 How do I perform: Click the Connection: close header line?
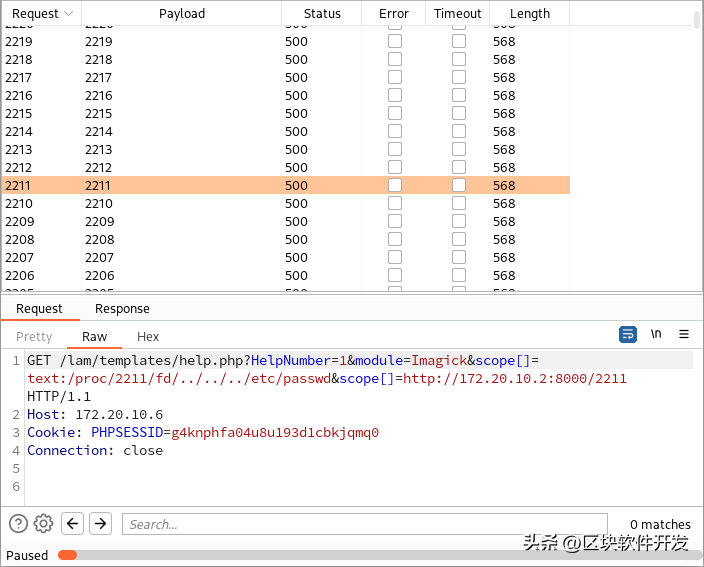point(95,450)
